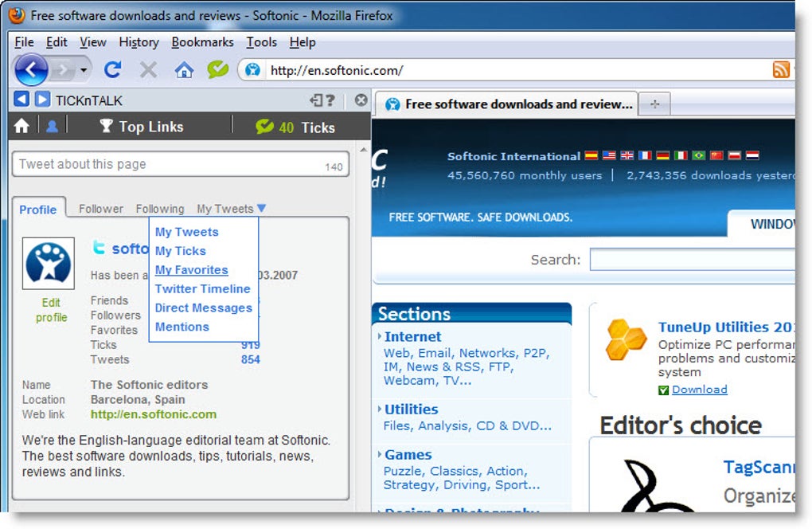Click the Softonic Search input field
This screenshot has width=812, height=529.
(x=693, y=259)
